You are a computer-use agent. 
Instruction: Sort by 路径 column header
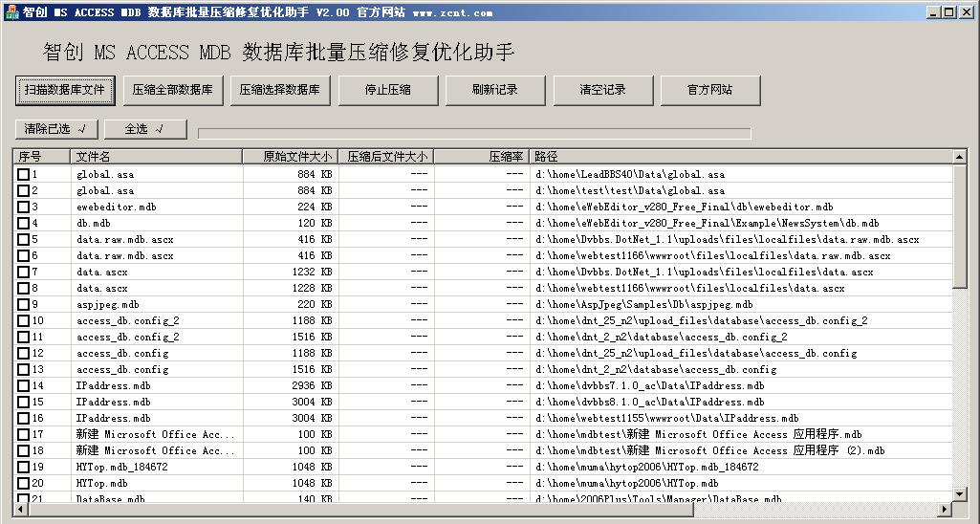coord(741,156)
